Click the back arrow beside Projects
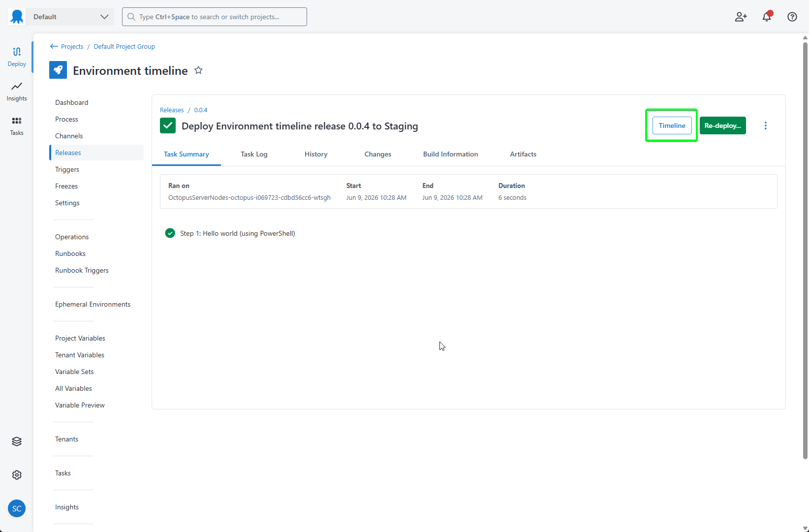 coord(54,46)
